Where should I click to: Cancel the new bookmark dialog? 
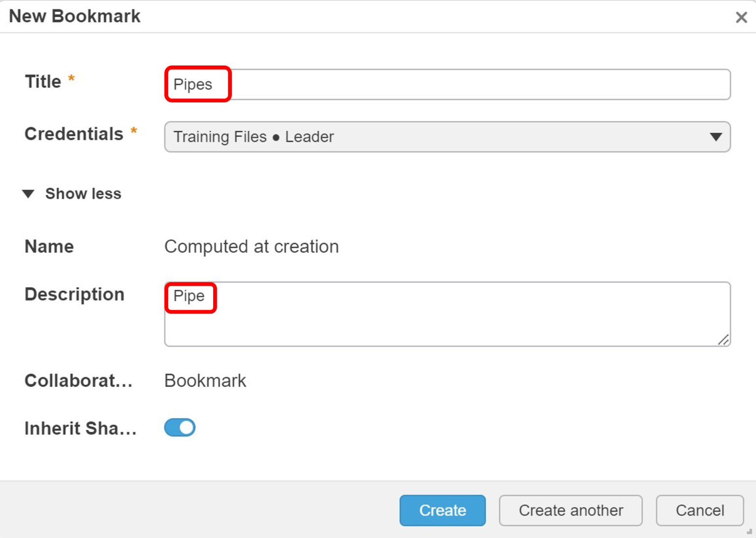pos(700,510)
